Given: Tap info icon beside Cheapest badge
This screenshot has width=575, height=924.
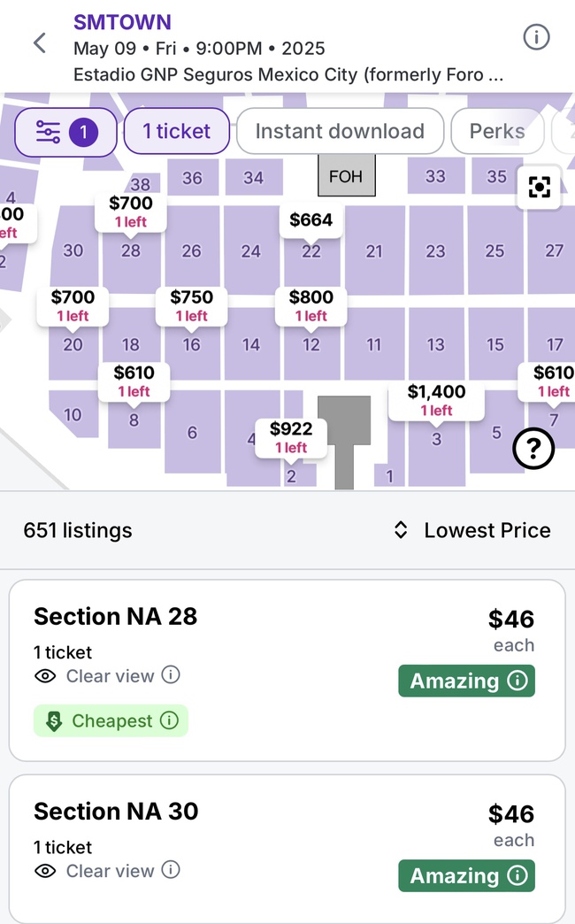Looking at the screenshot, I should [169, 720].
